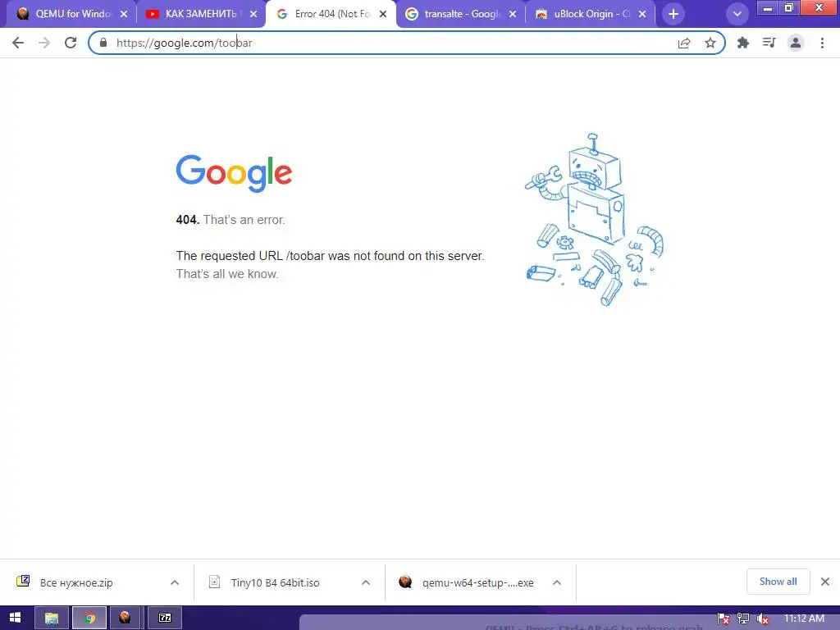Click the Google logo on error page
This screenshot has width=840, height=630.
(234, 174)
